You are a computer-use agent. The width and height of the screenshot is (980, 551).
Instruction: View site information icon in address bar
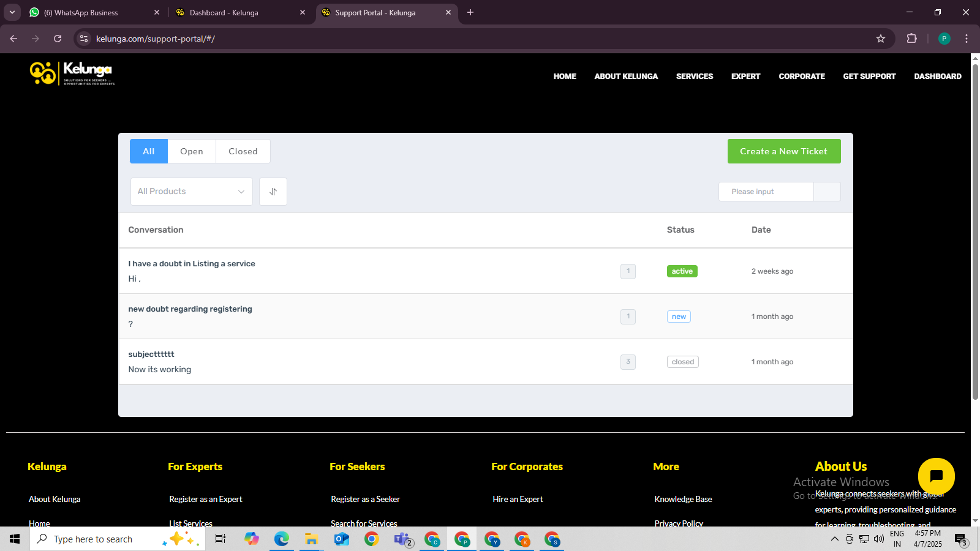point(84,39)
